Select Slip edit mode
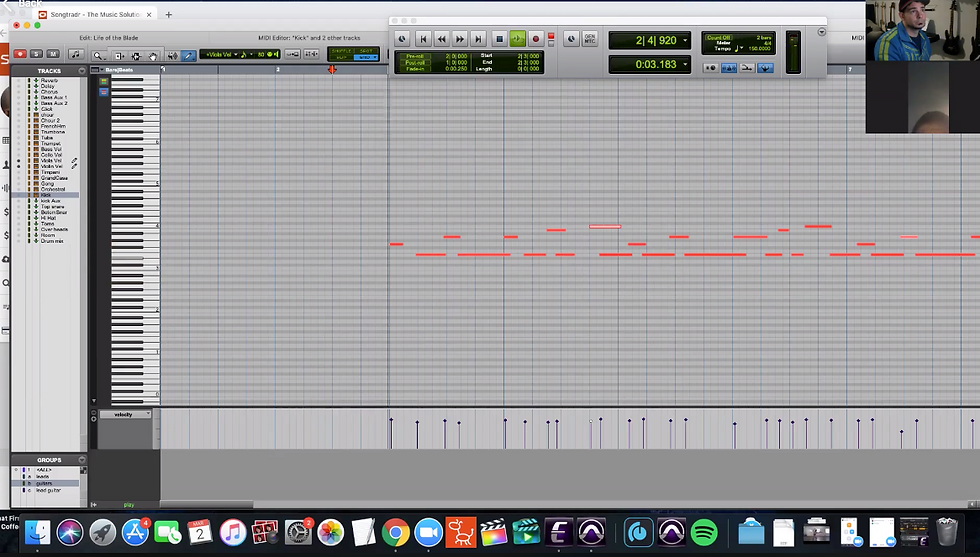 (341, 58)
